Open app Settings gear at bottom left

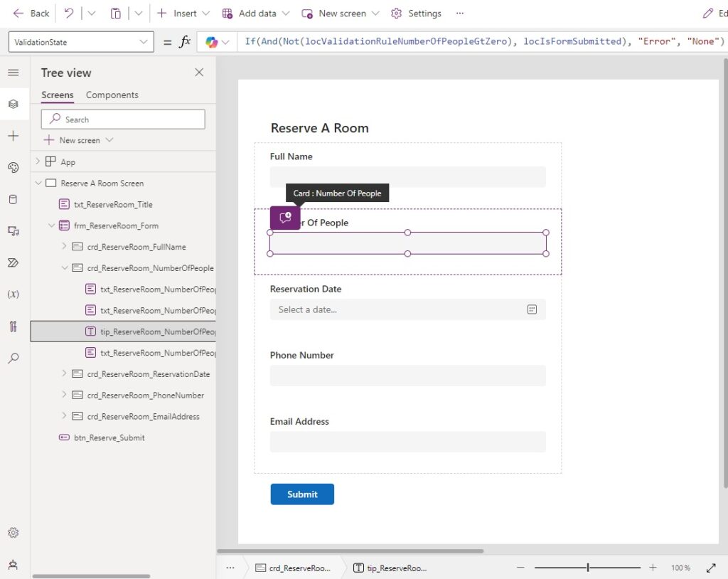pos(14,532)
